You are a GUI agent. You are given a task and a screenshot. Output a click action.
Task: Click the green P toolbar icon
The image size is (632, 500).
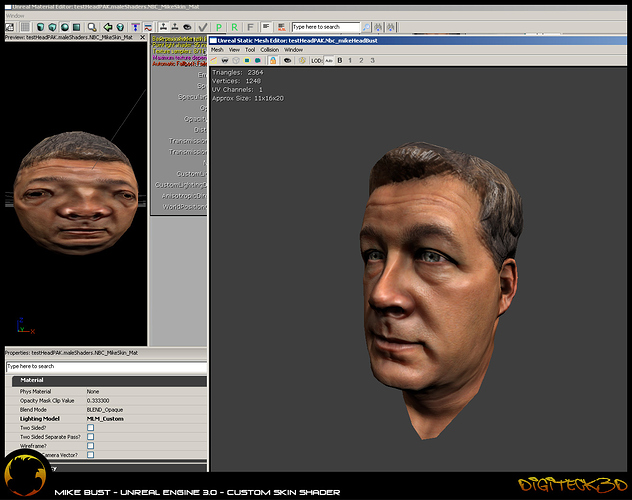click(219, 27)
